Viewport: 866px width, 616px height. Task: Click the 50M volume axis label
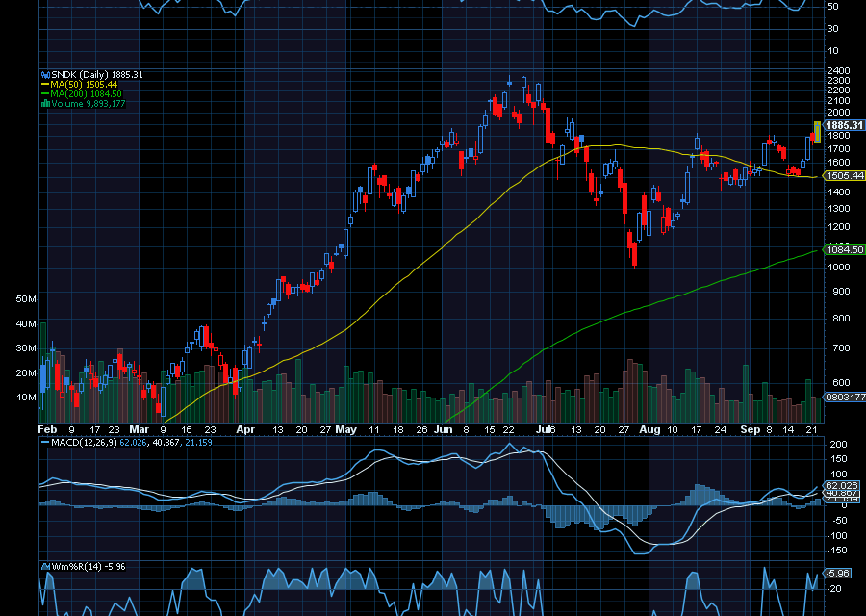(27, 299)
